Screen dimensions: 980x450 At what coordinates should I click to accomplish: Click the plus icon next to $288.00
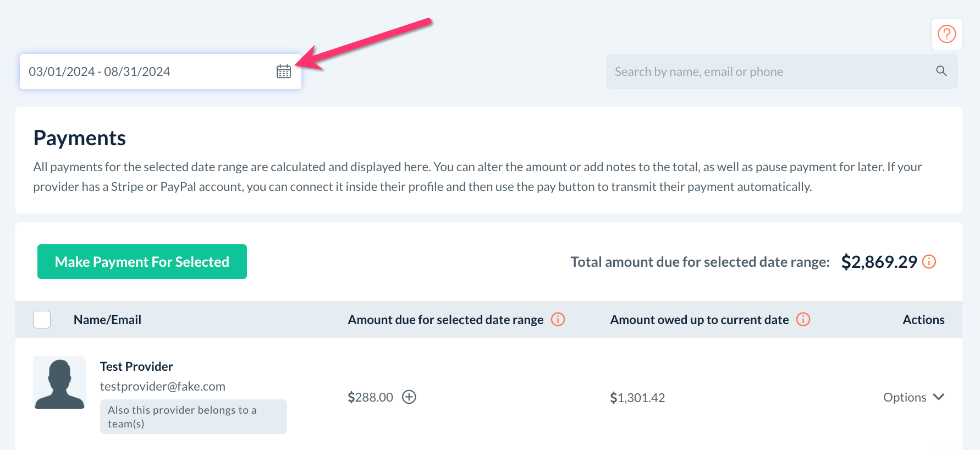409,397
